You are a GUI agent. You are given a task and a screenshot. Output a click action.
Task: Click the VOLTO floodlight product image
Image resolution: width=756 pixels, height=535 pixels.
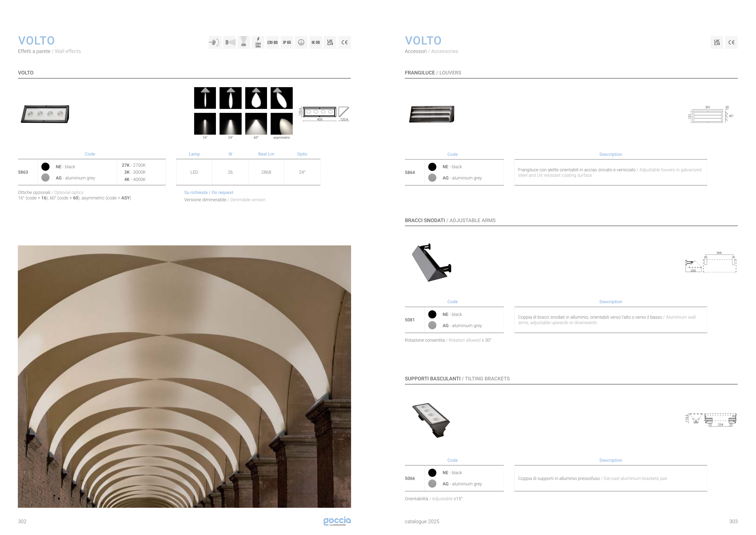(45, 114)
